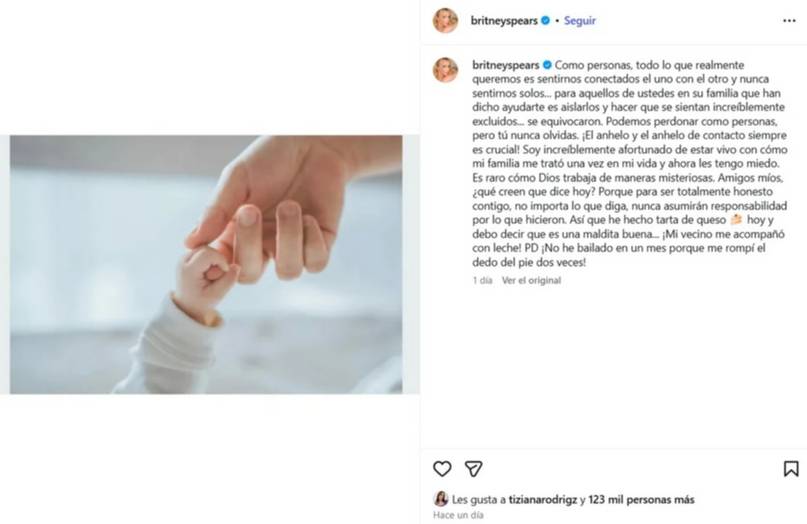View the 123 mil personas más likes list
Image resolution: width=807 pixels, height=524 pixels.
pyautogui.click(x=641, y=499)
